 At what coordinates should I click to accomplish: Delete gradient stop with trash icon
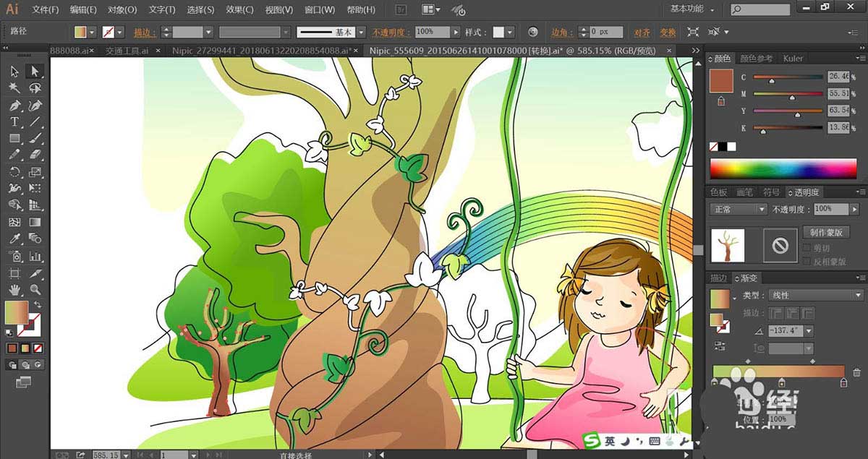click(857, 372)
